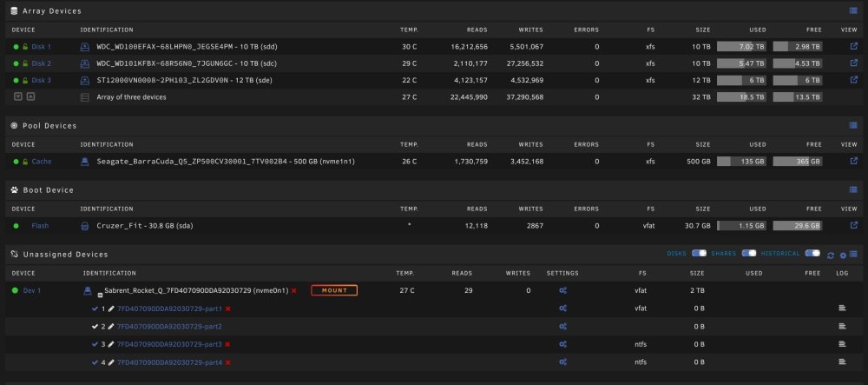
Task: Open Disk 3 device link
Action: pos(42,80)
